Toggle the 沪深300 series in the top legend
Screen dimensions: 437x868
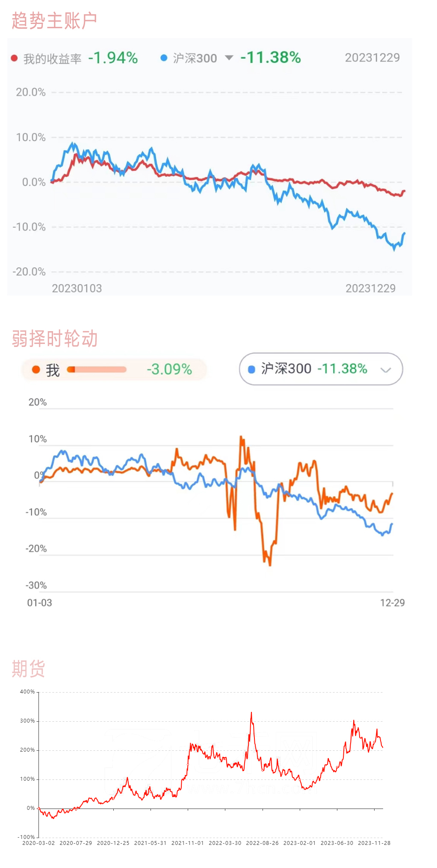[x=195, y=58]
